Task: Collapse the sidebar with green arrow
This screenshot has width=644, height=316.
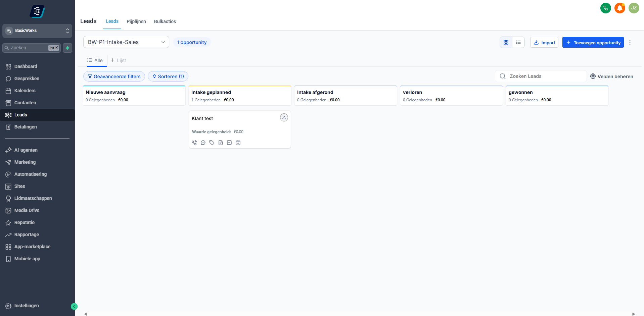Action: pos(74,306)
